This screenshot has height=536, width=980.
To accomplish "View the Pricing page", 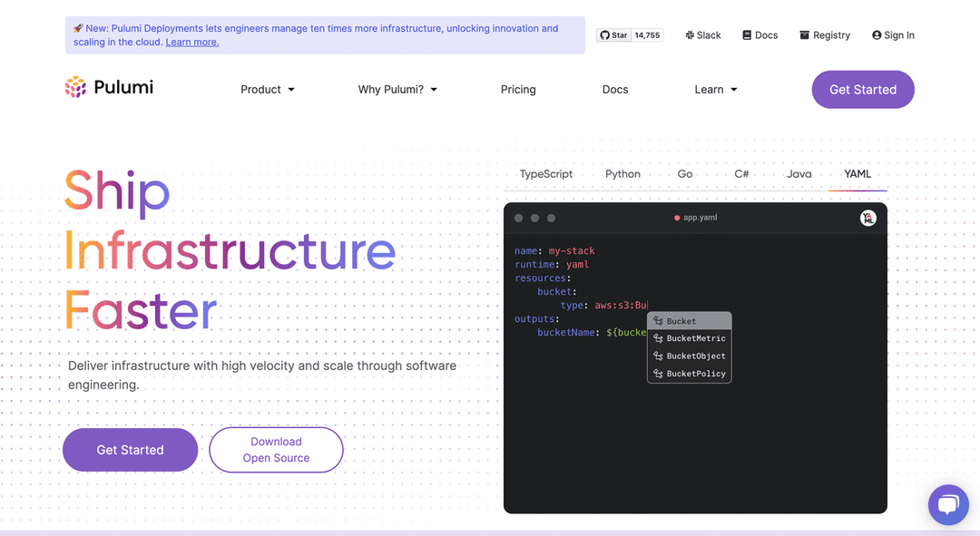I will pyautogui.click(x=518, y=89).
